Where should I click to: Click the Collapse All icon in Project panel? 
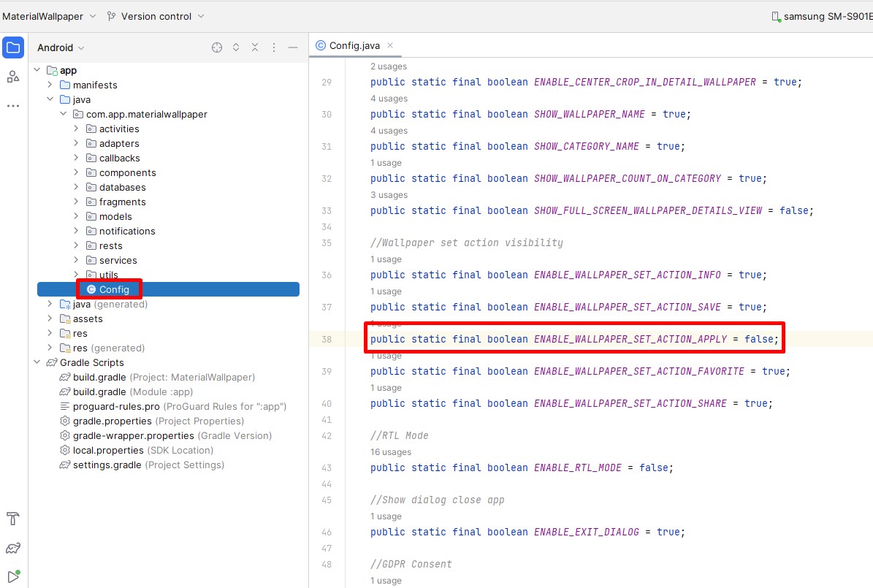pos(255,47)
